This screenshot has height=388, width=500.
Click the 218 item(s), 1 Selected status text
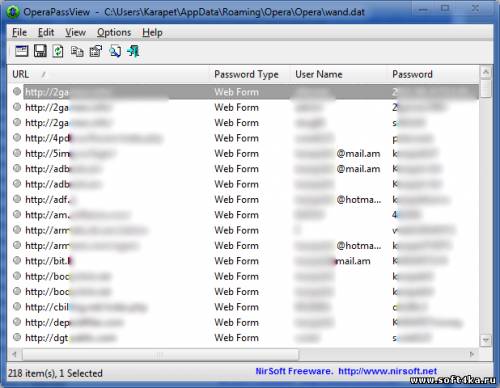click(55, 373)
